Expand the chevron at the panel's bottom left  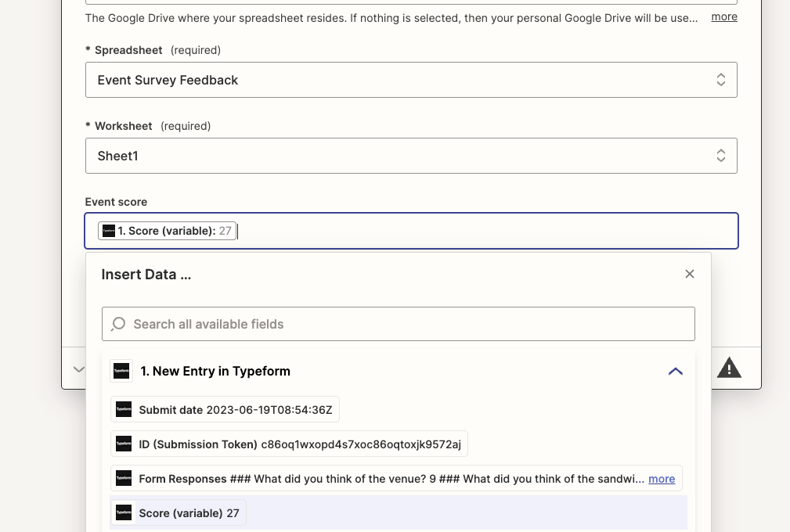pyautogui.click(x=78, y=369)
